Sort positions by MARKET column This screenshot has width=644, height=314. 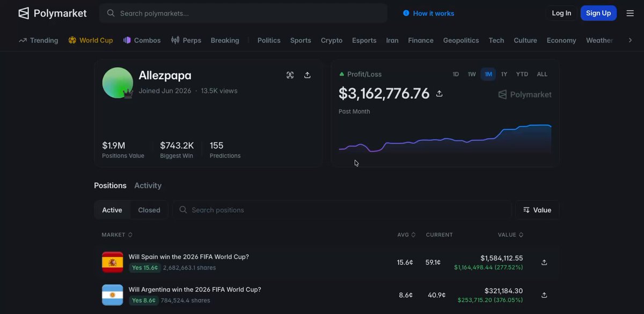click(x=117, y=235)
